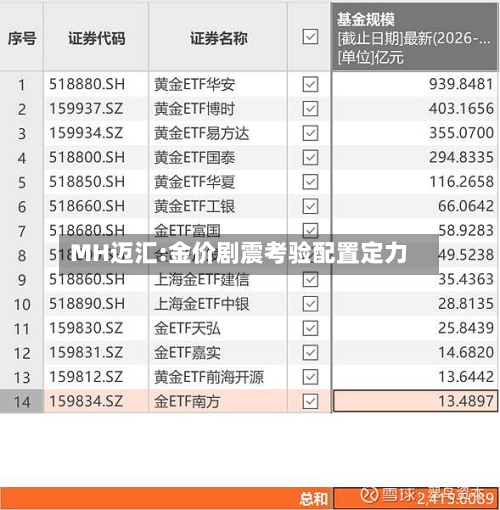
Task: Select fund size value 355.0700
Action: click(x=461, y=133)
